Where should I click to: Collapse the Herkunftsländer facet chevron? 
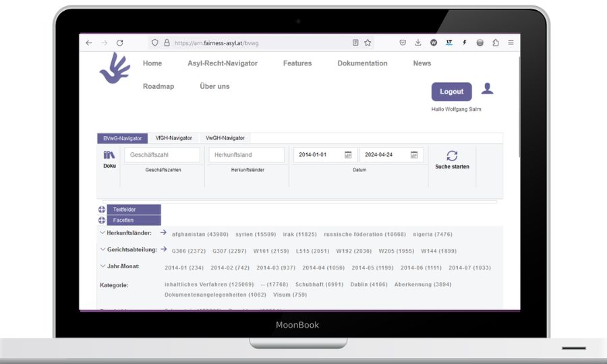103,233
